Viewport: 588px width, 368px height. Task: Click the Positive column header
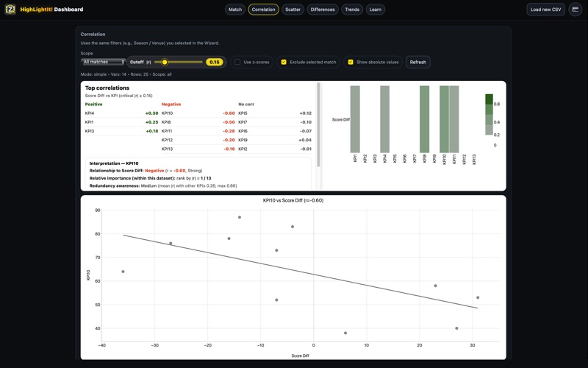point(93,104)
